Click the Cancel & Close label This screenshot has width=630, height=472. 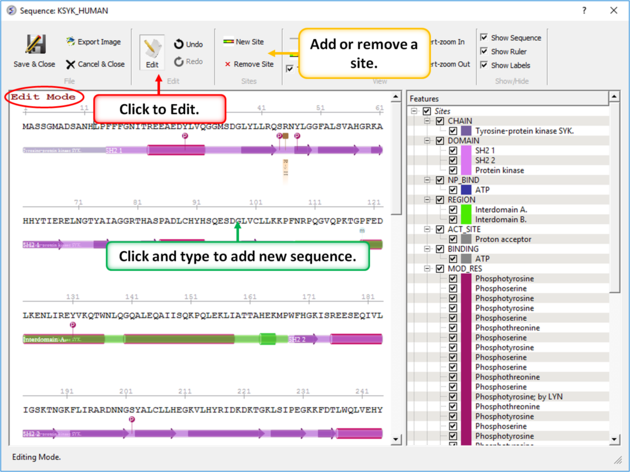pos(101,64)
